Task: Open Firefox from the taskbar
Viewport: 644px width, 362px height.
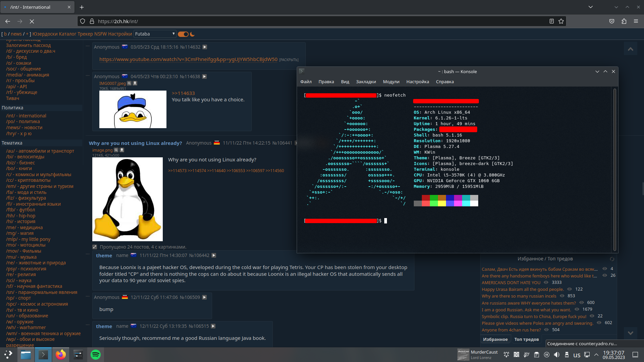Action: point(61,355)
